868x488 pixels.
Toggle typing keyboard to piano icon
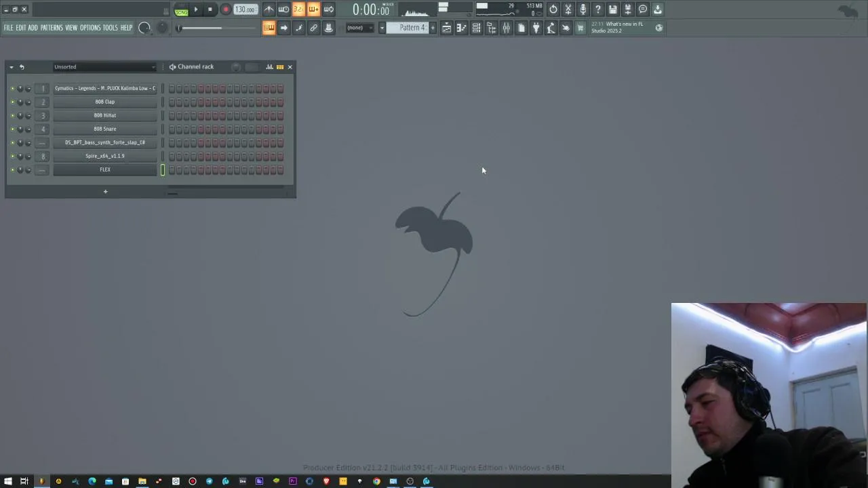tap(269, 28)
